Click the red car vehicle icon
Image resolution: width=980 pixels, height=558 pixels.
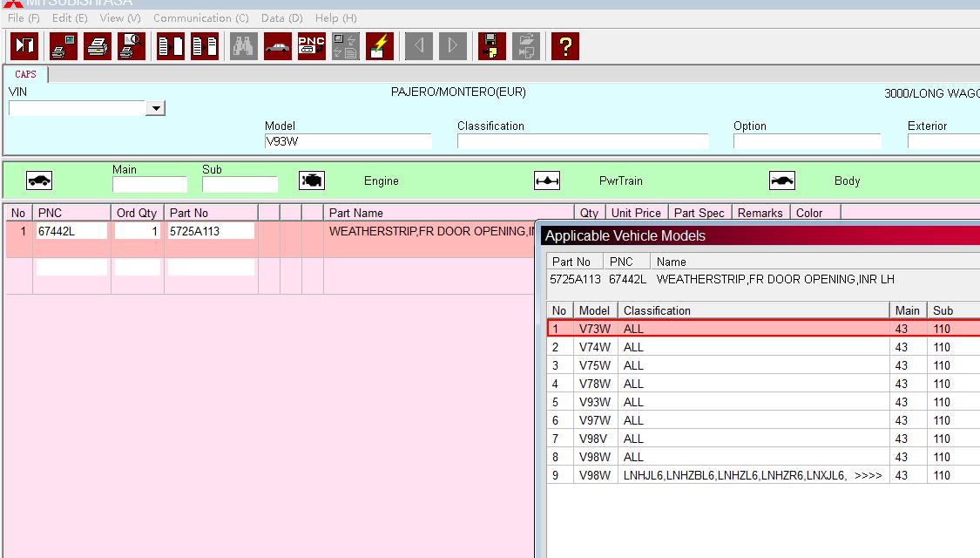[278, 45]
